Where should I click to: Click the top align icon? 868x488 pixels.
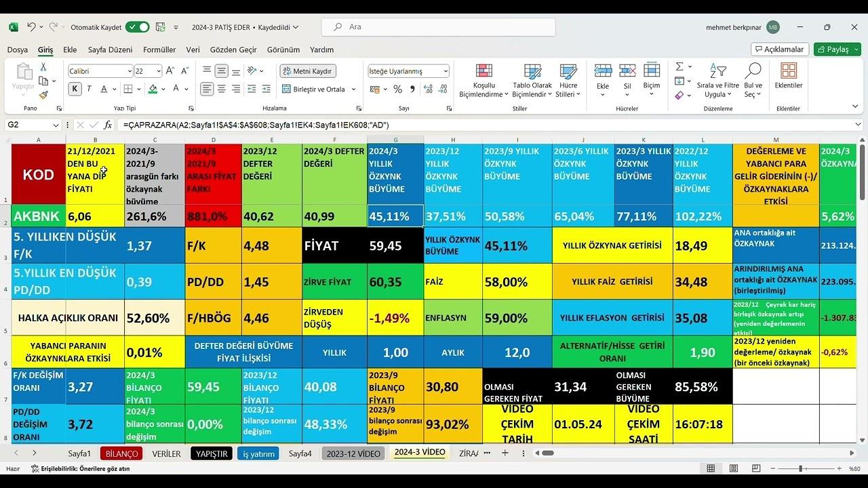pyautogui.click(x=208, y=70)
